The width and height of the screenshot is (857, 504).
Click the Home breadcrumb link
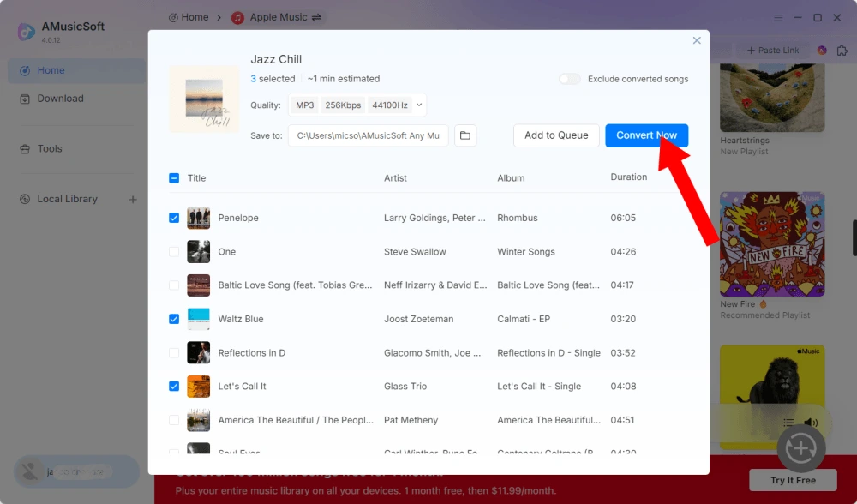(189, 17)
